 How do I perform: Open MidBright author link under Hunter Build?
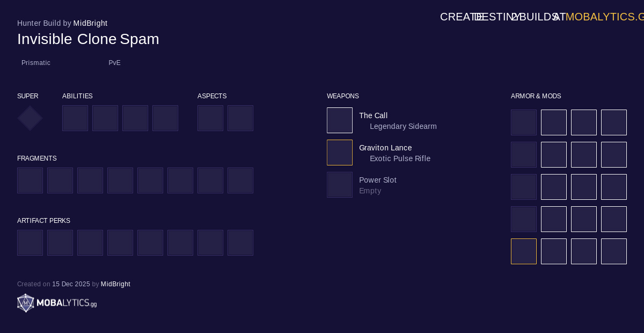coord(90,23)
